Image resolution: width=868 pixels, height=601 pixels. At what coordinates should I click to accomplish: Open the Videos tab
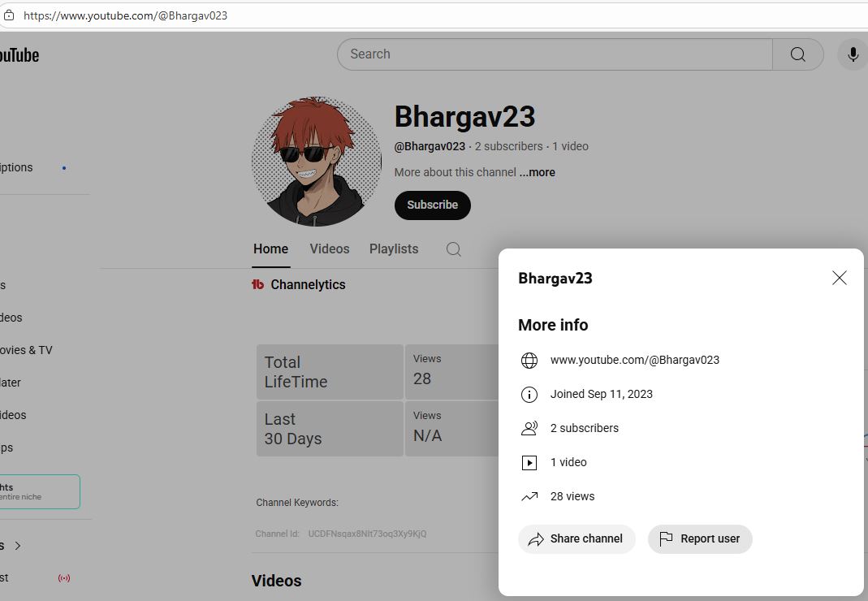(x=329, y=249)
